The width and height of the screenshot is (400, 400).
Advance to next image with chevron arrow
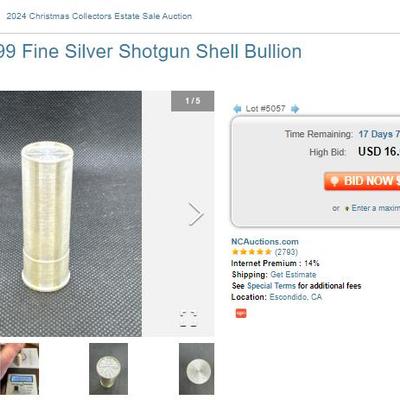[x=196, y=214]
